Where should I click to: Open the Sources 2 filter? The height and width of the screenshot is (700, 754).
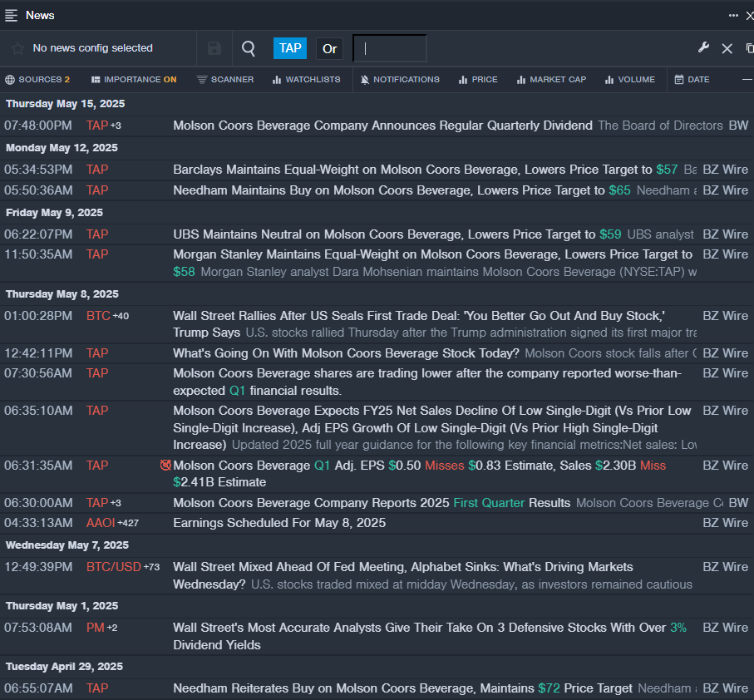coord(37,79)
